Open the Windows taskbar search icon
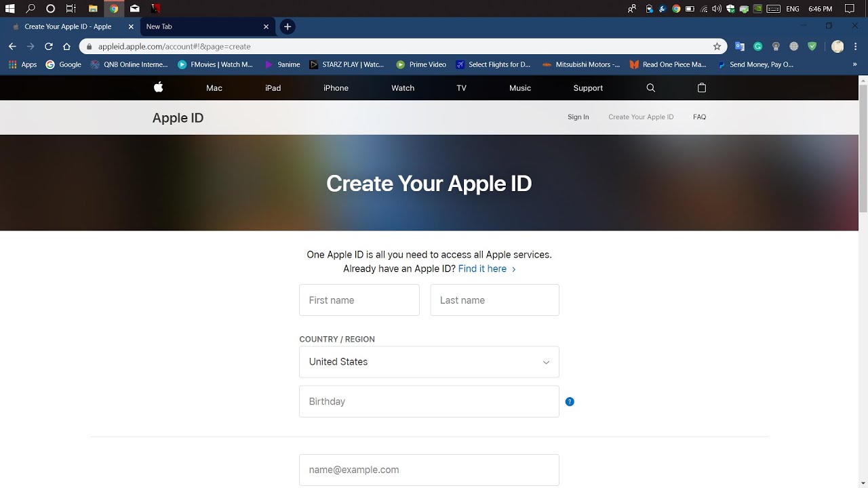The width and height of the screenshot is (868, 488). (x=31, y=9)
